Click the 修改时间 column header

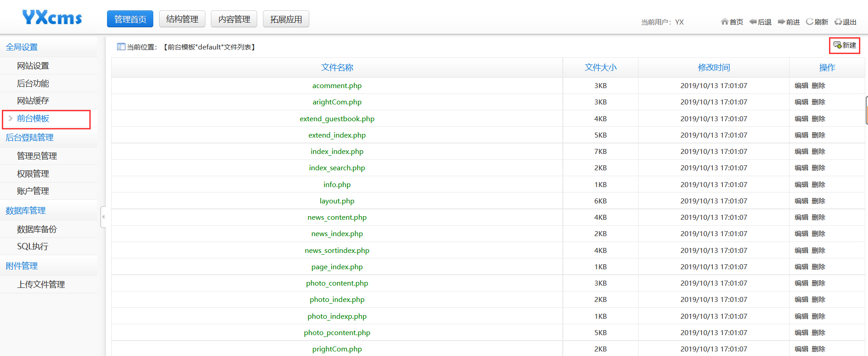click(714, 68)
